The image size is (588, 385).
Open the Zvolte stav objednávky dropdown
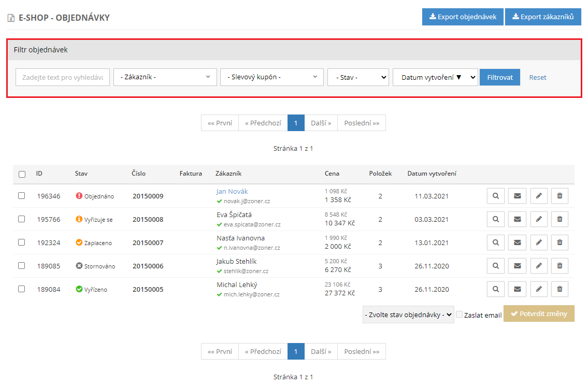[x=408, y=315]
